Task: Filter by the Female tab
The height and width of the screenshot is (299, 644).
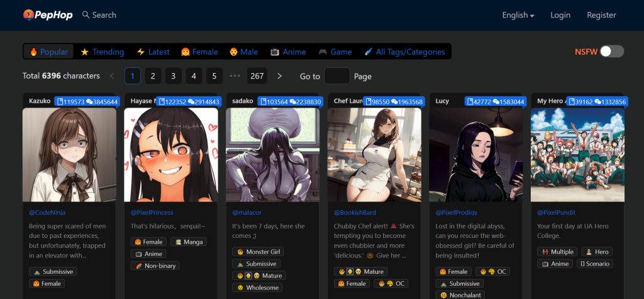Action: pos(199,52)
